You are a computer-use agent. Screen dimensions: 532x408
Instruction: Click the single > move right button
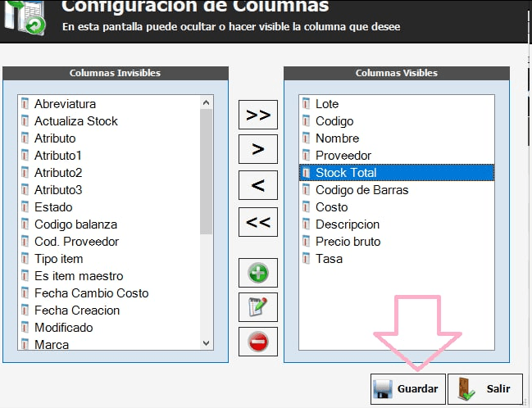(x=258, y=150)
